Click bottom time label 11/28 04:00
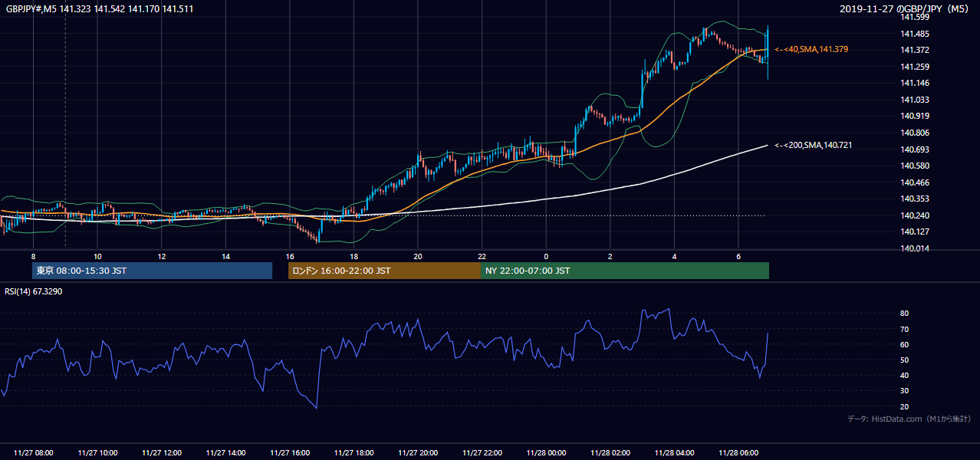 click(674, 452)
